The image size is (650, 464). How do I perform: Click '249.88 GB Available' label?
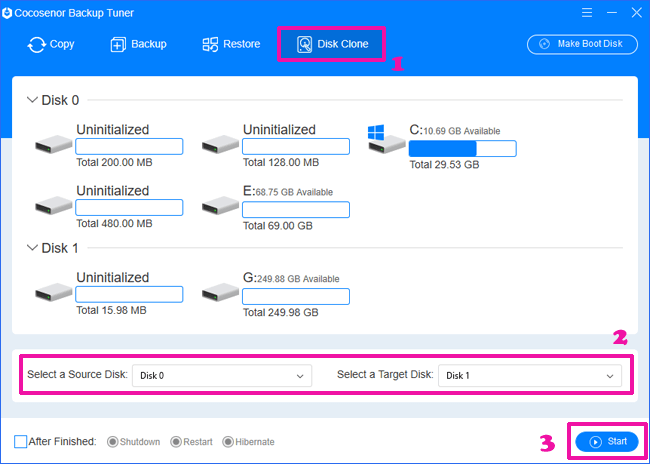[x=298, y=279]
